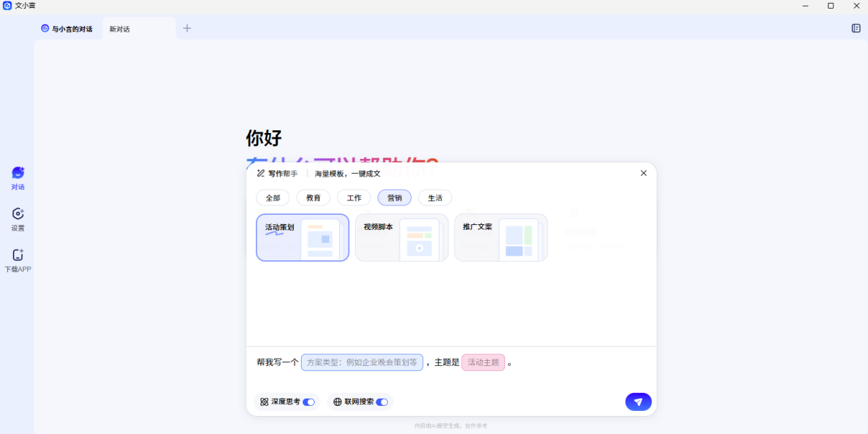868x434 pixels.
Task: Select the 活动策划 template card
Action: [x=302, y=237]
